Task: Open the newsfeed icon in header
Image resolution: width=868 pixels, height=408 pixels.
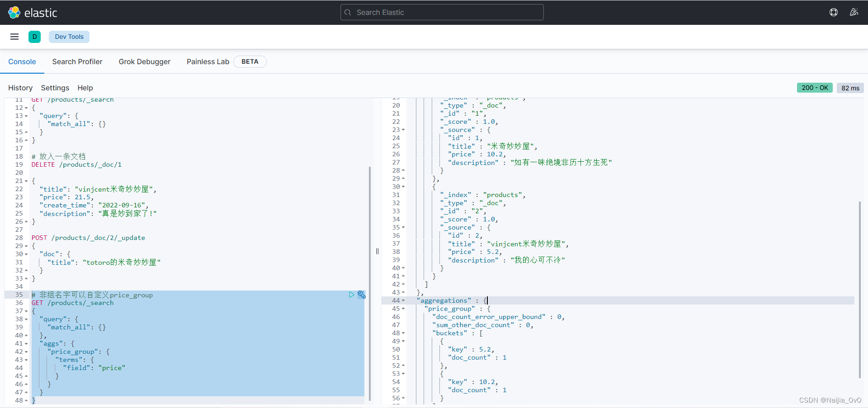Action: tap(854, 12)
